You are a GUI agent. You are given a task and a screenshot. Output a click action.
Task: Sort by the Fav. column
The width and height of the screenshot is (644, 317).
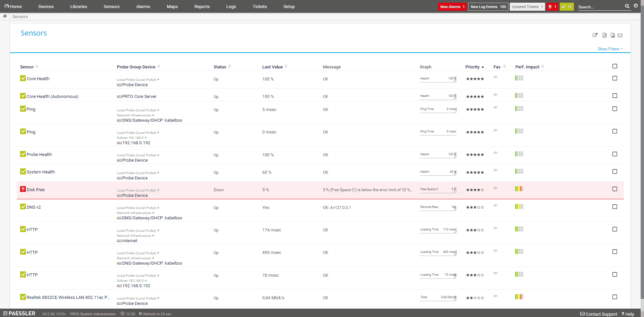point(499,67)
